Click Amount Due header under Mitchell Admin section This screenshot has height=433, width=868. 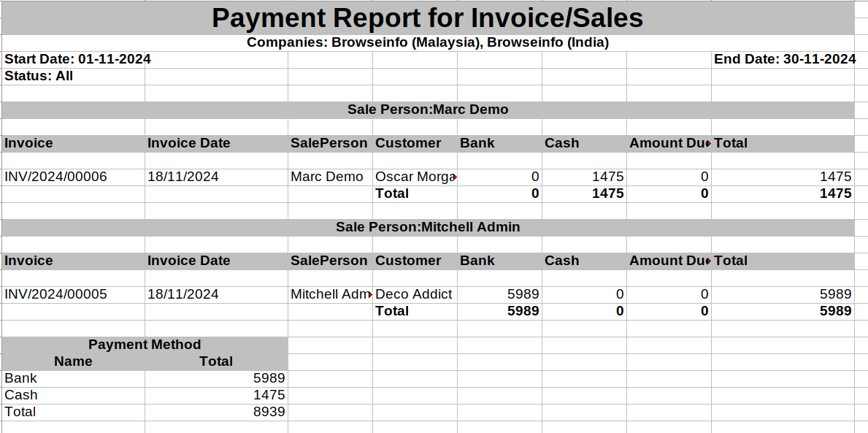[668, 261]
